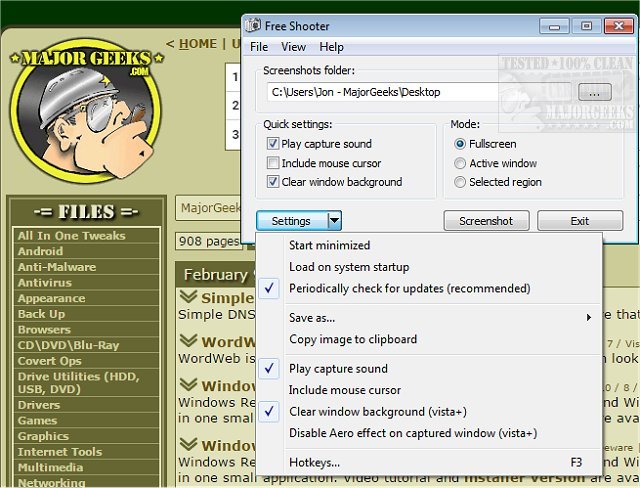
Task: Open the Graphics category
Action: (x=86, y=436)
